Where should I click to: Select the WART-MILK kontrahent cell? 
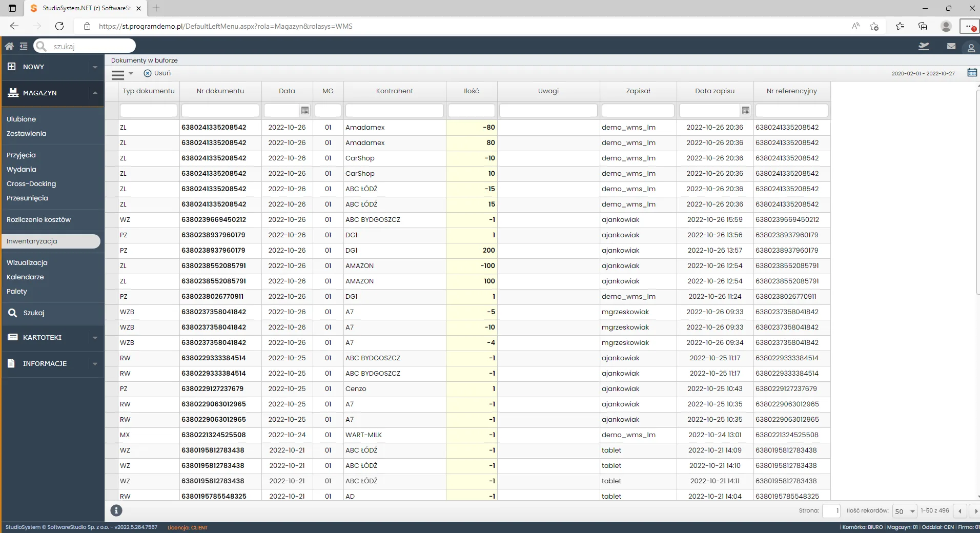tap(395, 435)
